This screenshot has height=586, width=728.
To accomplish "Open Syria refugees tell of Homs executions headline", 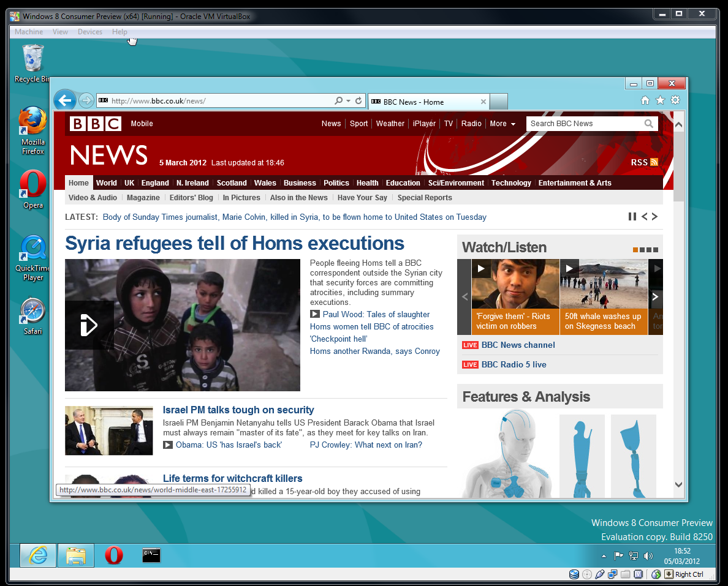I will [x=235, y=243].
